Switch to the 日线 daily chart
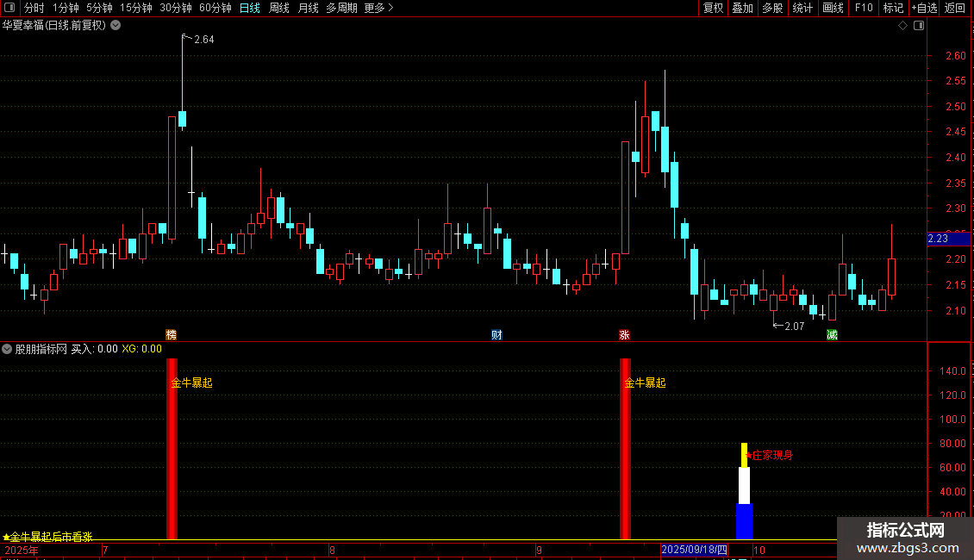The height and width of the screenshot is (560, 974). (250, 8)
